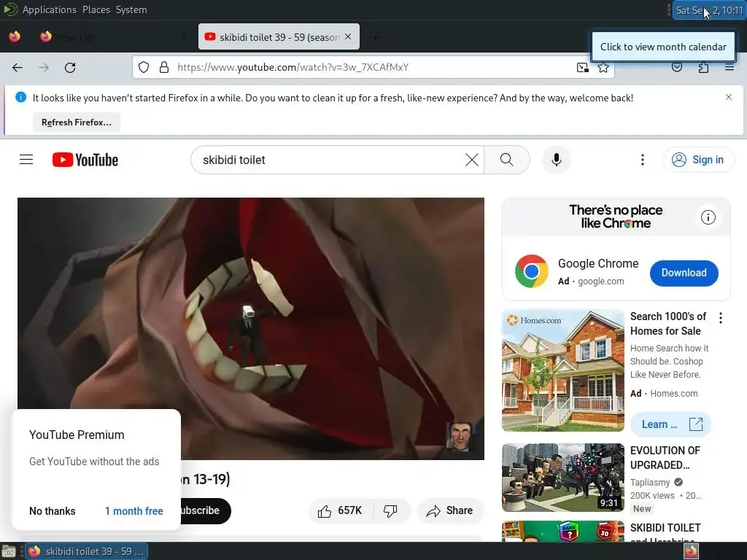
Task: Open the SKIBIDI TOILET video thumbnail
Action: [562, 531]
